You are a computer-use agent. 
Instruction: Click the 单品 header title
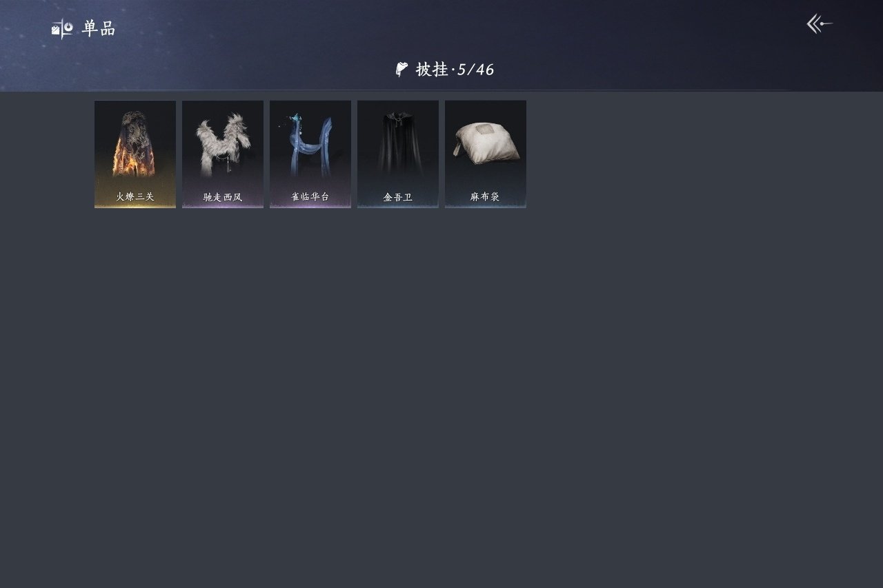(99, 28)
